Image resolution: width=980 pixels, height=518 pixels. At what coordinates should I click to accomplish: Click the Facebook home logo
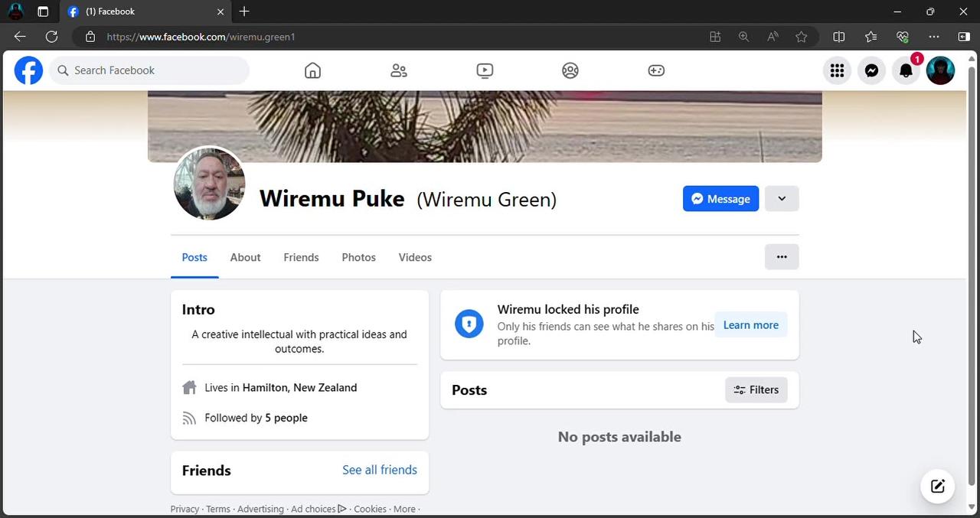pyautogui.click(x=28, y=70)
